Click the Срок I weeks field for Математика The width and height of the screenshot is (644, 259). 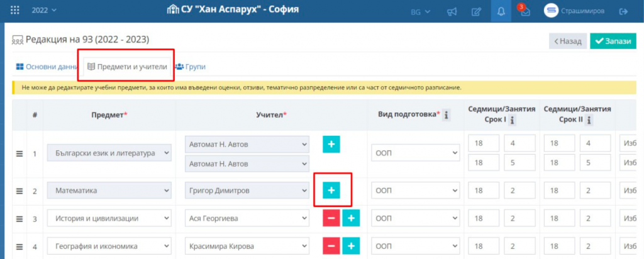point(483,190)
